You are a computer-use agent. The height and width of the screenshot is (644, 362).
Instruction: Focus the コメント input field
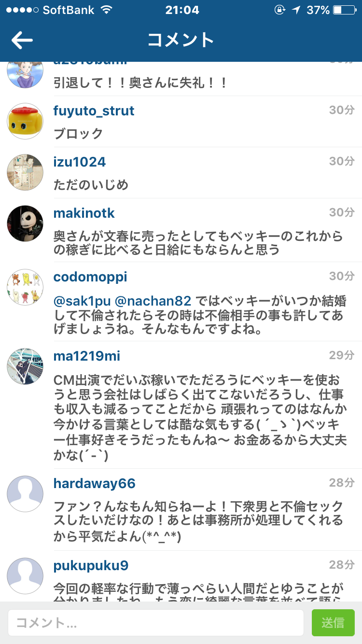coord(156,623)
